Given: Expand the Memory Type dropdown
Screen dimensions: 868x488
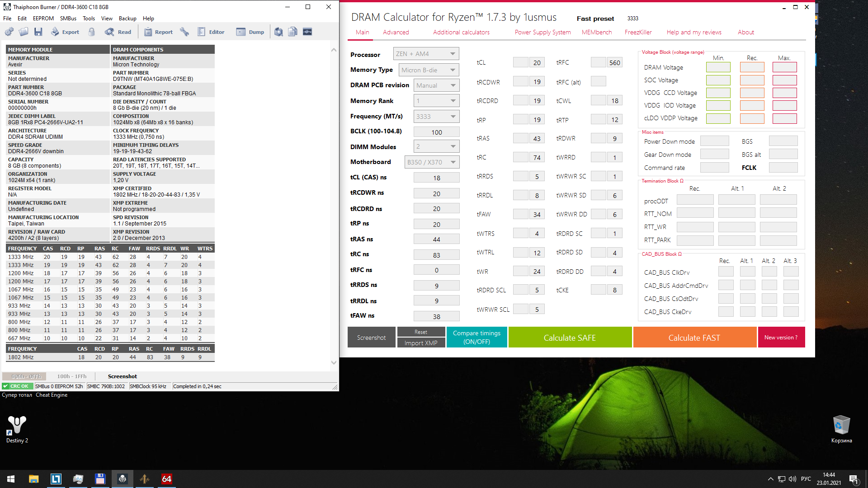Looking at the screenshot, I should click(429, 70).
